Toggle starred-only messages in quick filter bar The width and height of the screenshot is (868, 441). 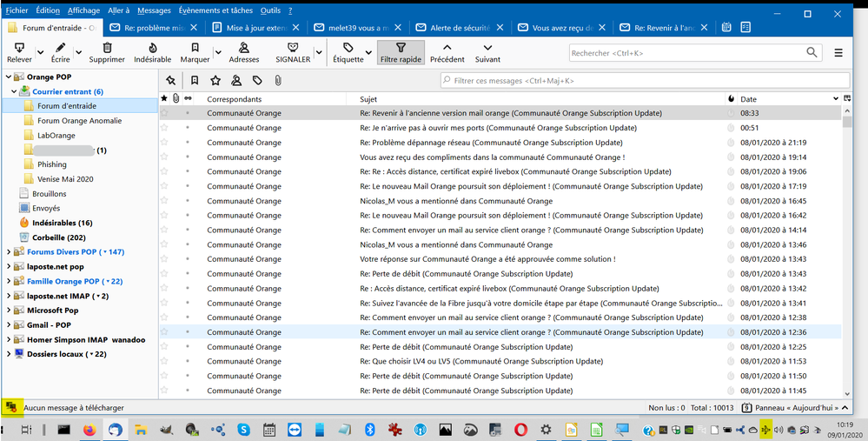pos(215,81)
